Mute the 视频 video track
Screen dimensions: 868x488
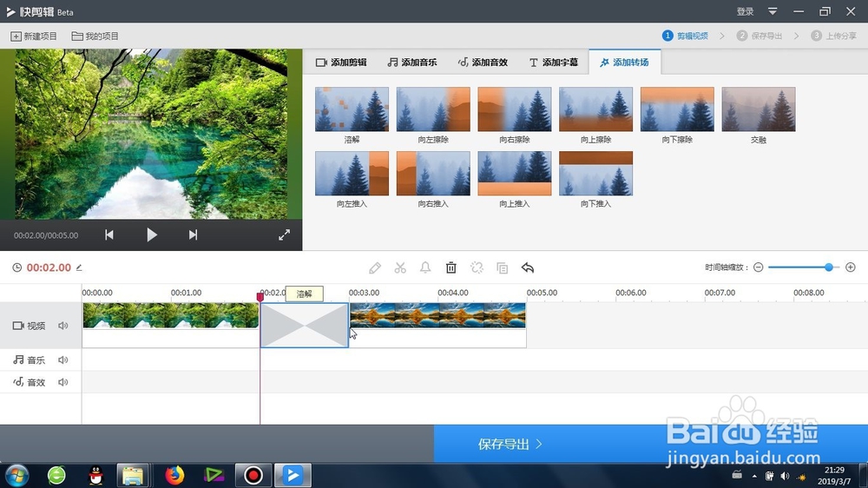coord(63,326)
